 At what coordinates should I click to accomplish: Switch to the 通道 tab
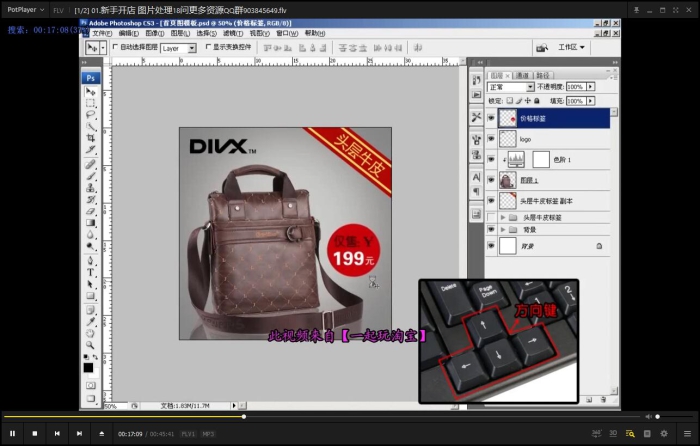(x=522, y=75)
